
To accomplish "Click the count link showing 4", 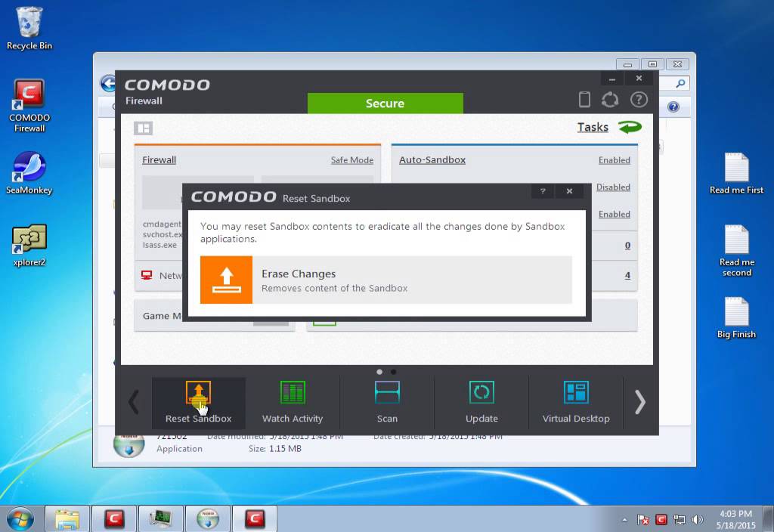I will pyautogui.click(x=627, y=275).
